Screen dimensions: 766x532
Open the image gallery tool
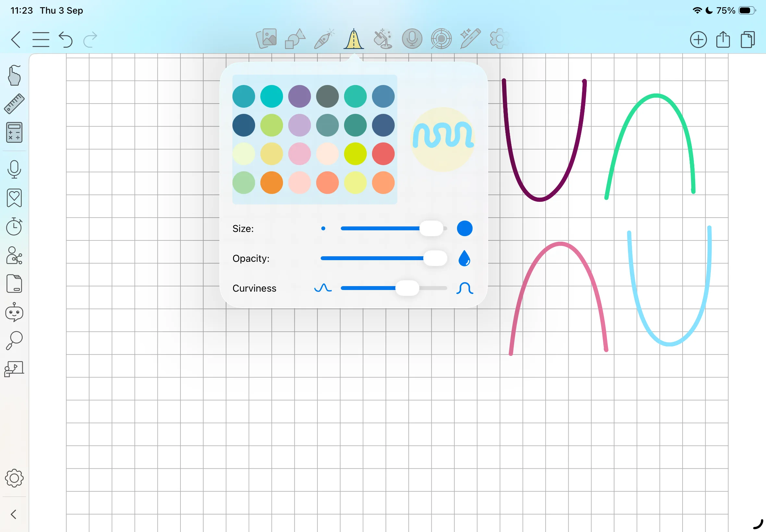tap(266, 39)
